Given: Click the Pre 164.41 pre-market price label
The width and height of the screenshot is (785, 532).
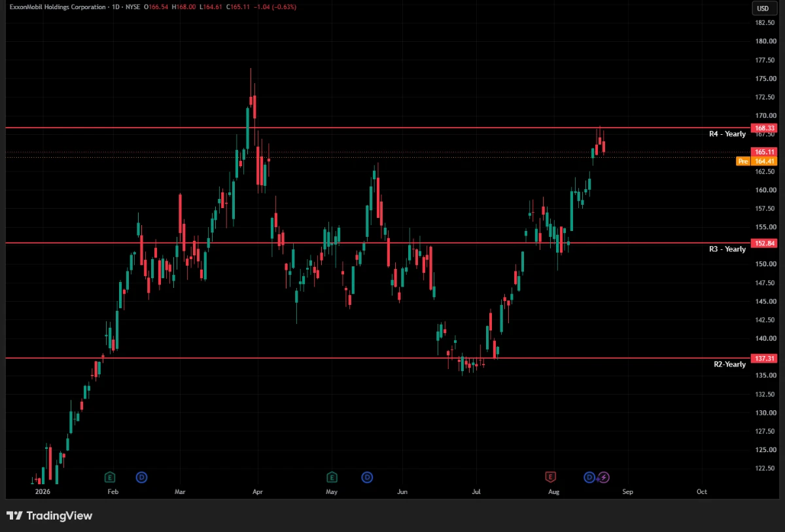Looking at the screenshot, I should pyautogui.click(x=756, y=161).
